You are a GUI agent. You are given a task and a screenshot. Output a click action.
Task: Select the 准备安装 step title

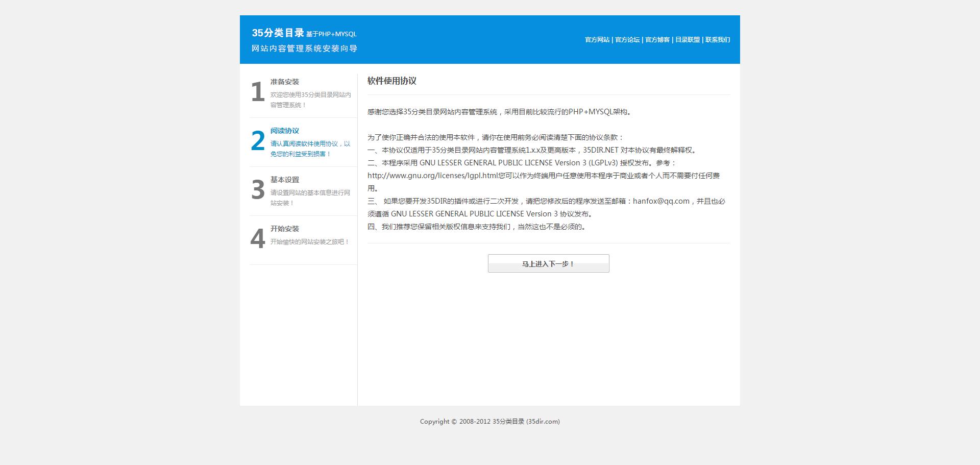pyautogui.click(x=284, y=82)
